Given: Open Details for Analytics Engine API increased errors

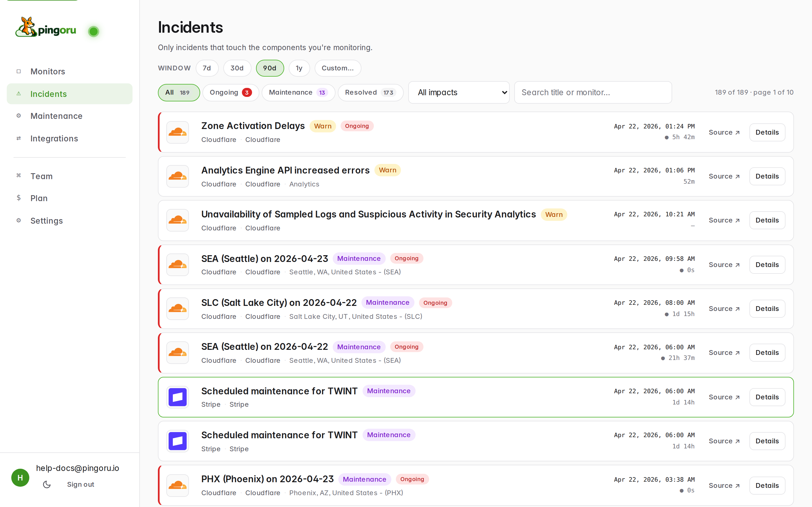Looking at the screenshot, I should pyautogui.click(x=767, y=176).
